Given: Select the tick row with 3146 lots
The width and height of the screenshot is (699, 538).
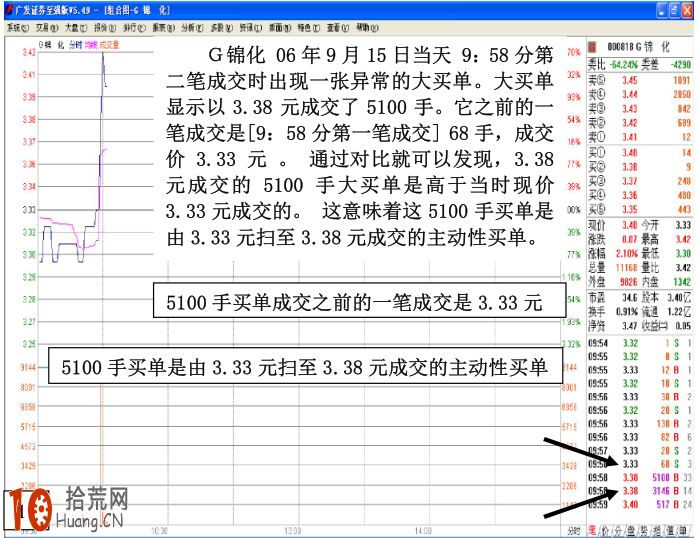Looking at the screenshot, I should click(x=640, y=491).
